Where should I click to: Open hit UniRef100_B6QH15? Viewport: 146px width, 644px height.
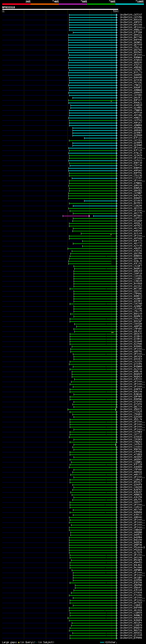click(x=131, y=374)
